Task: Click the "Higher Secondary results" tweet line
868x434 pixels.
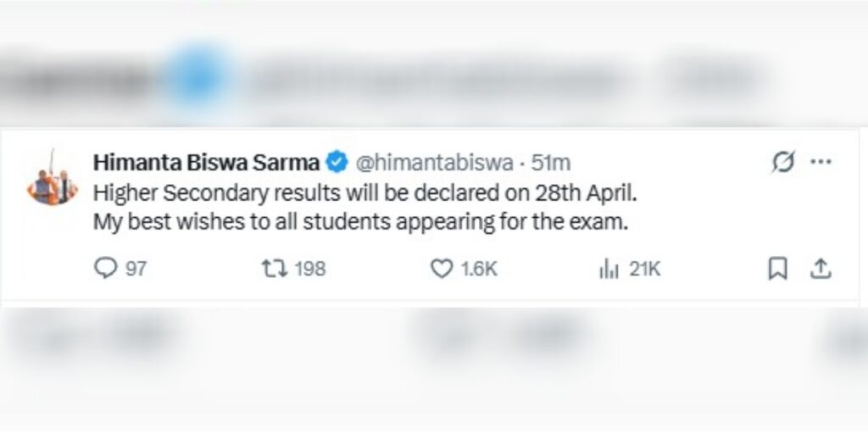Action: coord(363,192)
